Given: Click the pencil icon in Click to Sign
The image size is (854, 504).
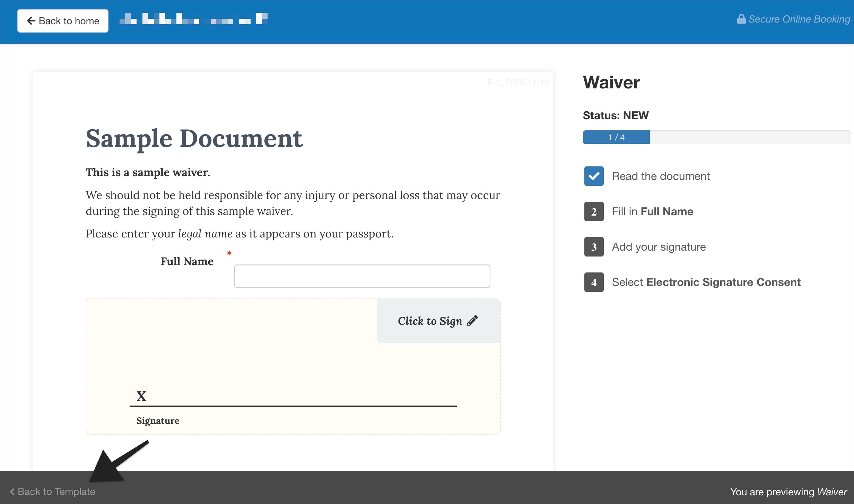Looking at the screenshot, I should pyautogui.click(x=472, y=321).
